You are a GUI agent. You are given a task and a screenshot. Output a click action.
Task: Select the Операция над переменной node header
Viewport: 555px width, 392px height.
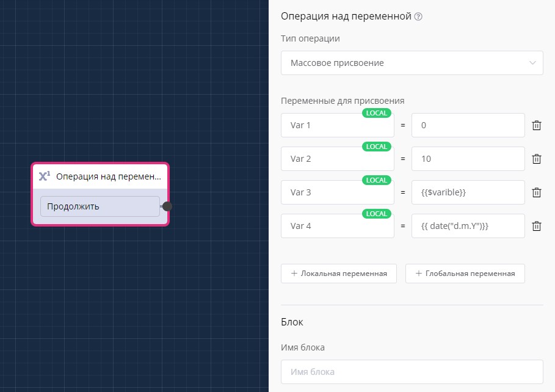(x=108, y=176)
